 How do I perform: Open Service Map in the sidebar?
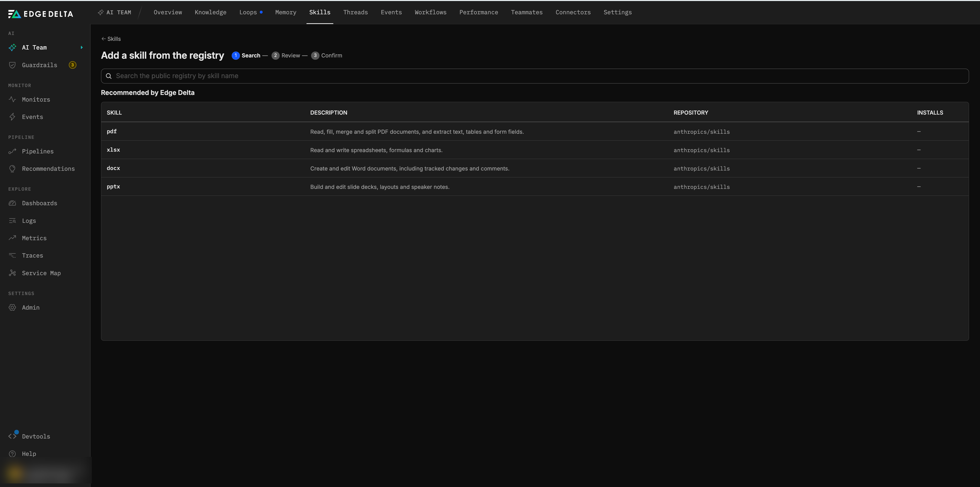point(41,273)
